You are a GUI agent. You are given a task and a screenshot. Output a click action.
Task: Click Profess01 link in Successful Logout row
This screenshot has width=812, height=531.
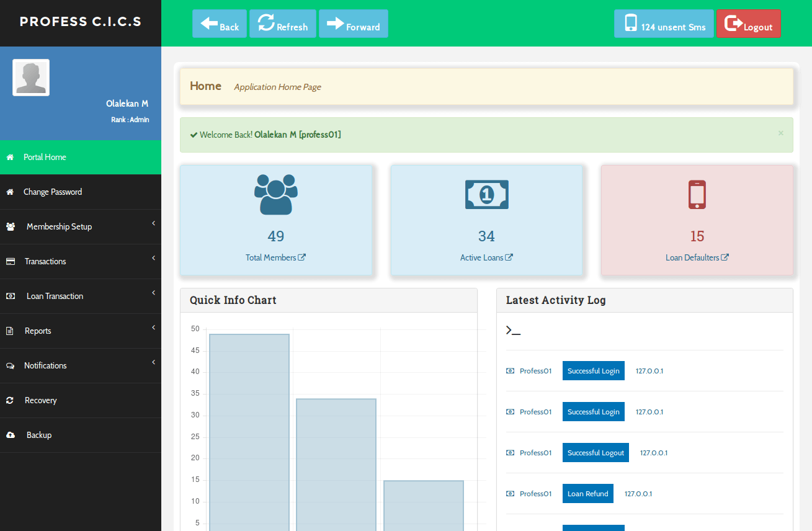click(x=535, y=453)
